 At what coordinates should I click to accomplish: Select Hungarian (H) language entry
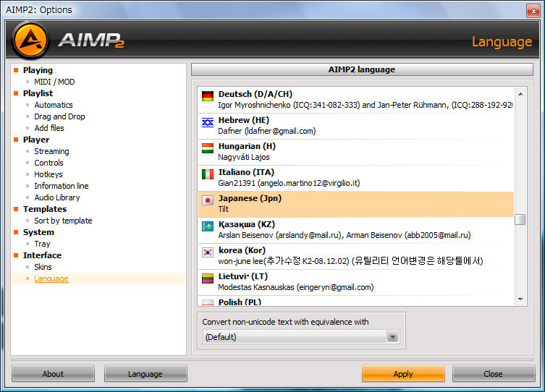click(x=356, y=152)
